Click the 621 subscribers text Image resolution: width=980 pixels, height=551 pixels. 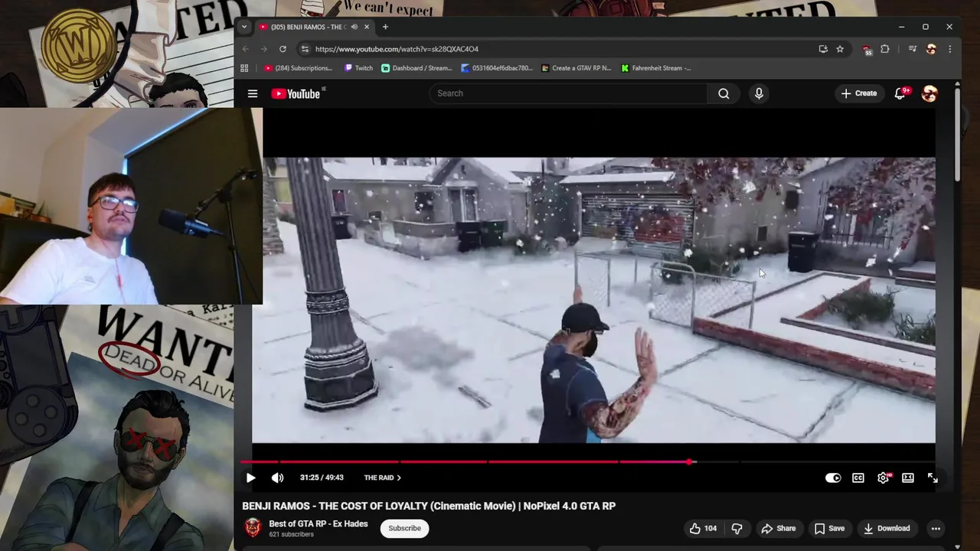coord(292,534)
